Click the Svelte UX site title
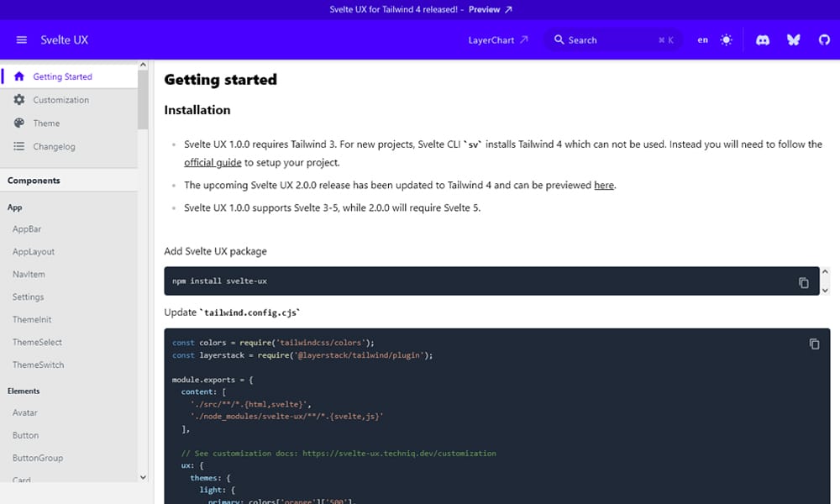This screenshot has height=504, width=840. tap(65, 40)
